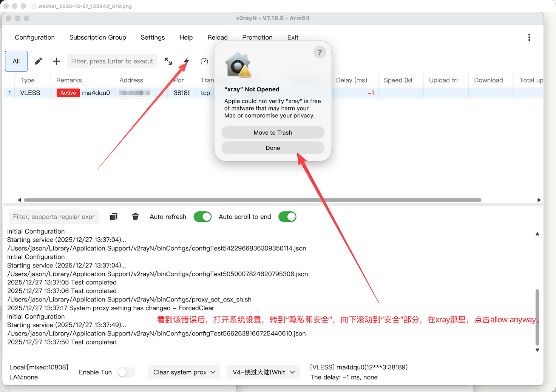Screen dimensions: 556x392
Task: Toggle the Auto refresh switch
Action: (202, 217)
